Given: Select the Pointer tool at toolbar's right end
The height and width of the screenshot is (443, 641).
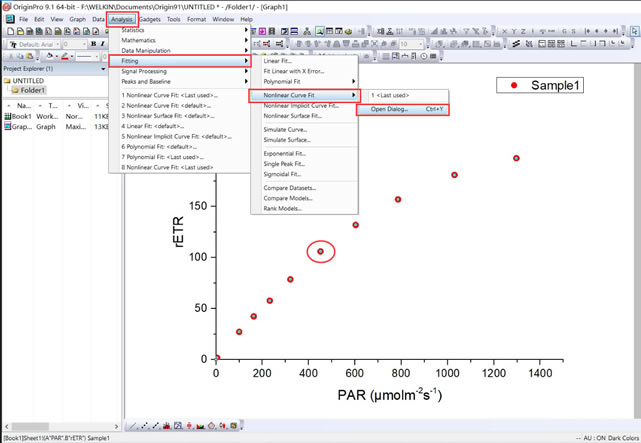Looking at the screenshot, I should click(634, 32).
